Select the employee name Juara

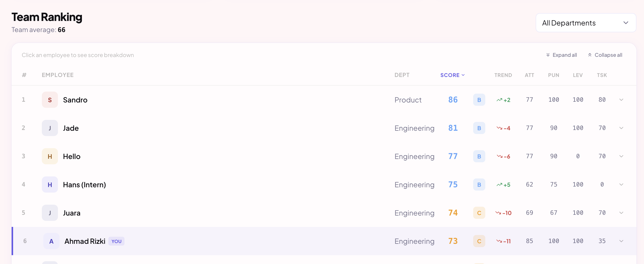pyautogui.click(x=72, y=213)
